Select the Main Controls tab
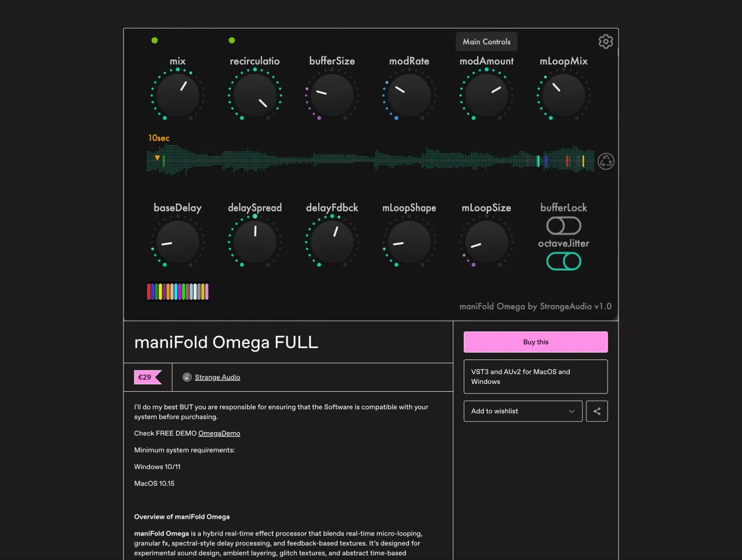 pos(486,41)
